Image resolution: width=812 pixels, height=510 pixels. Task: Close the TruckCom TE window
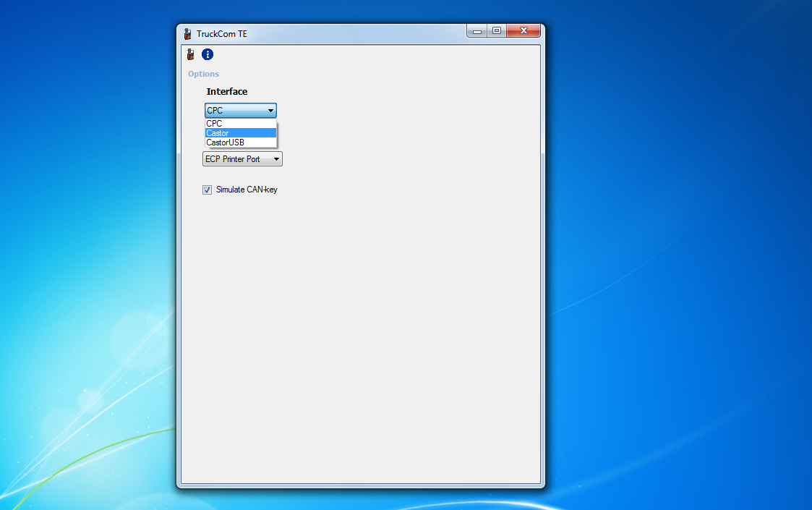(523, 31)
